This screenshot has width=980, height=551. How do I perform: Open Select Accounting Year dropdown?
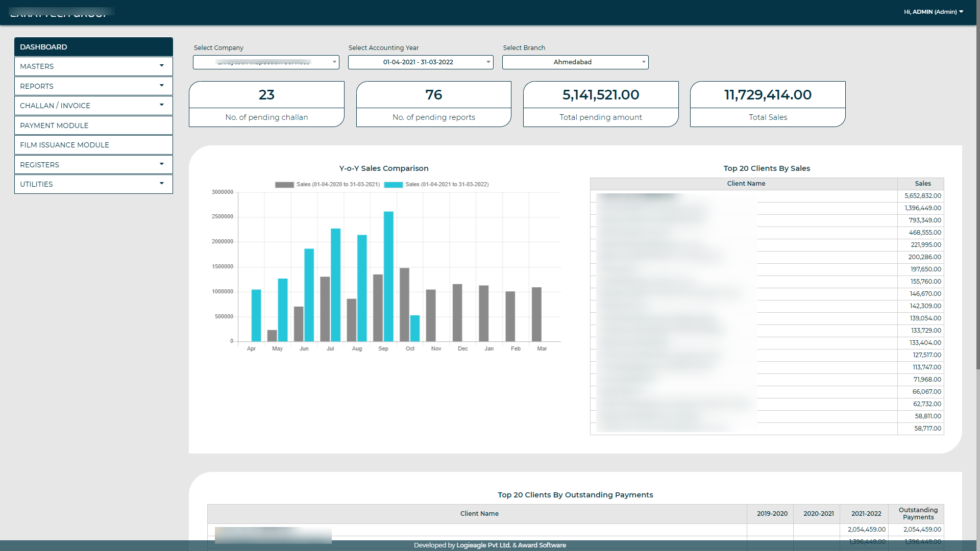(x=421, y=62)
